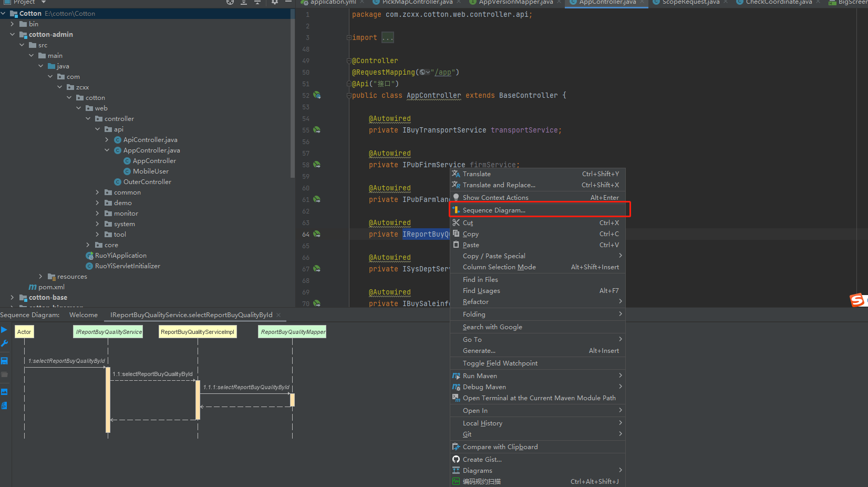Export the sequence diagram as image
Viewport: 868px width, 487px height.
[4, 392]
